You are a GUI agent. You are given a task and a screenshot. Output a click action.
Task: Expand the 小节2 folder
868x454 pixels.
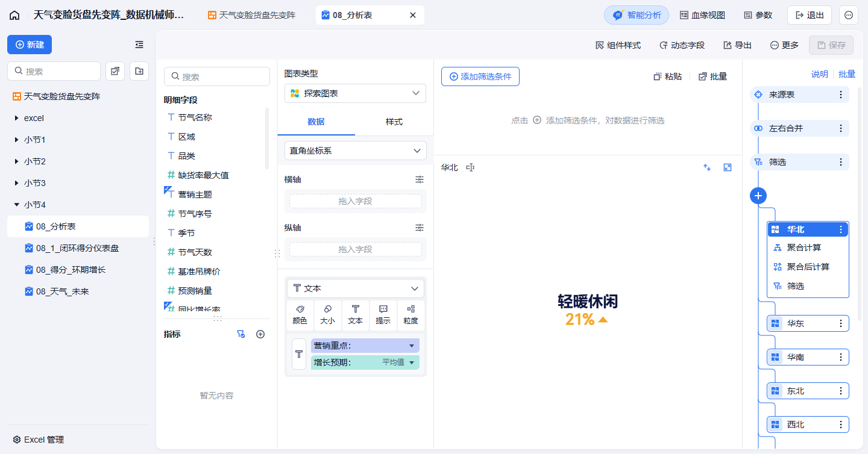tap(17, 161)
